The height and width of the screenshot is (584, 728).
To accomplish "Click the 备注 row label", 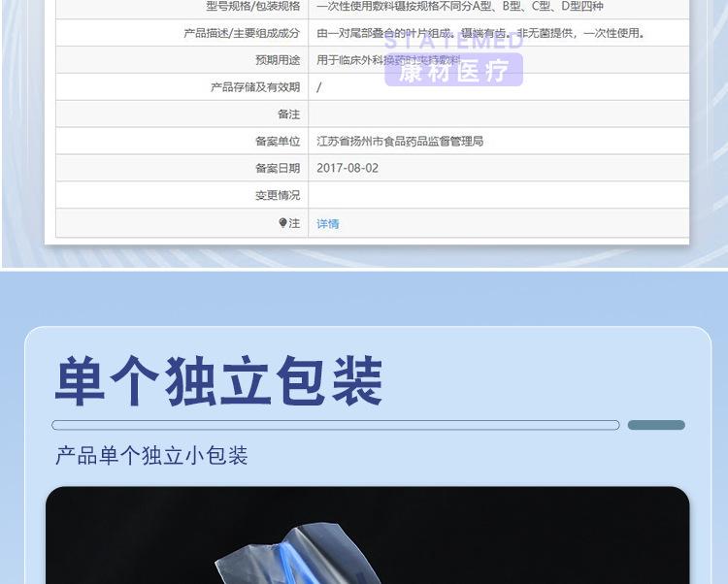I will point(288,114).
